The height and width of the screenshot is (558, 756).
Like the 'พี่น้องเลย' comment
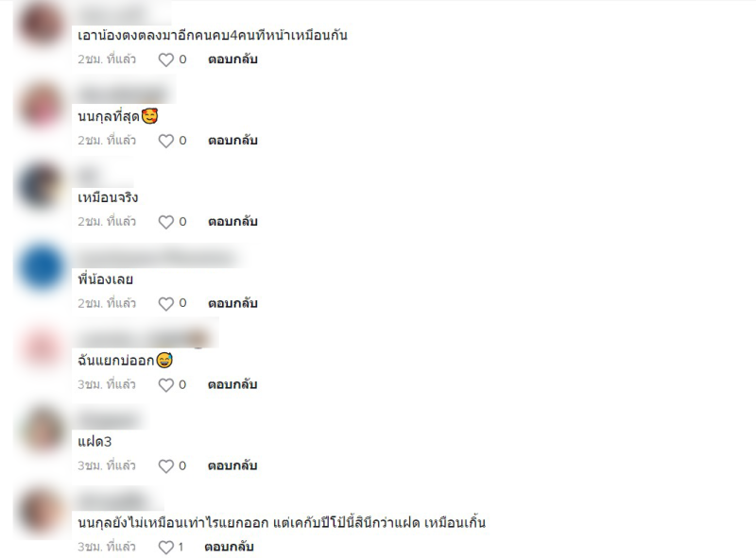coord(166,304)
